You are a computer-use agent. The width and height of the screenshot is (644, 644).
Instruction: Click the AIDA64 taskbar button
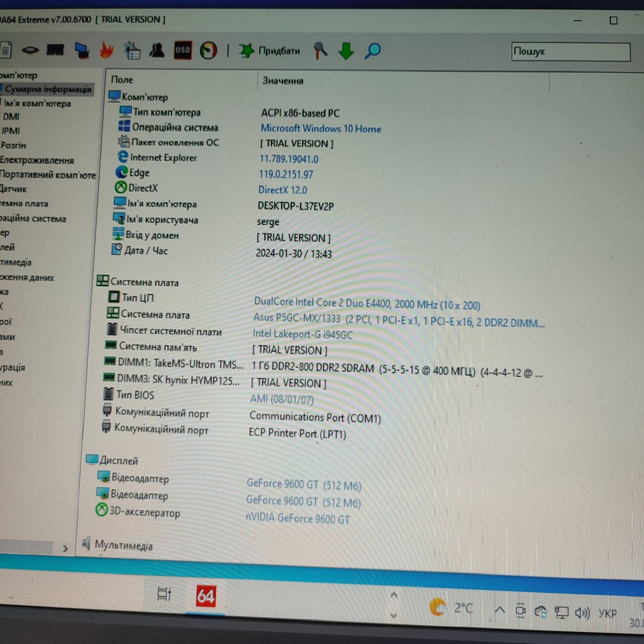coord(205,596)
